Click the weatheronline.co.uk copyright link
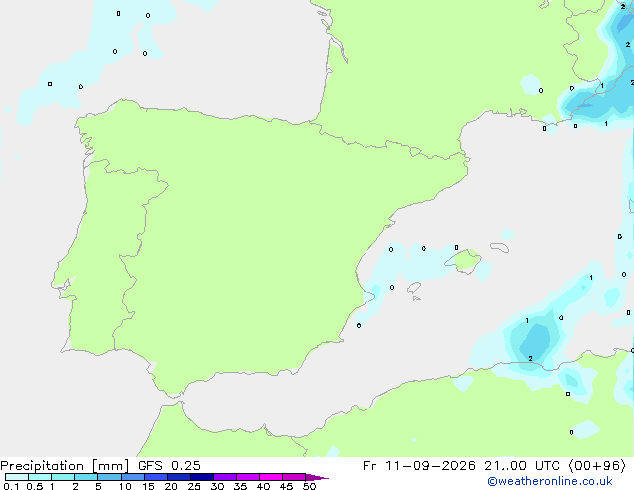The width and height of the screenshot is (634, 490). (x=550, y=481)
